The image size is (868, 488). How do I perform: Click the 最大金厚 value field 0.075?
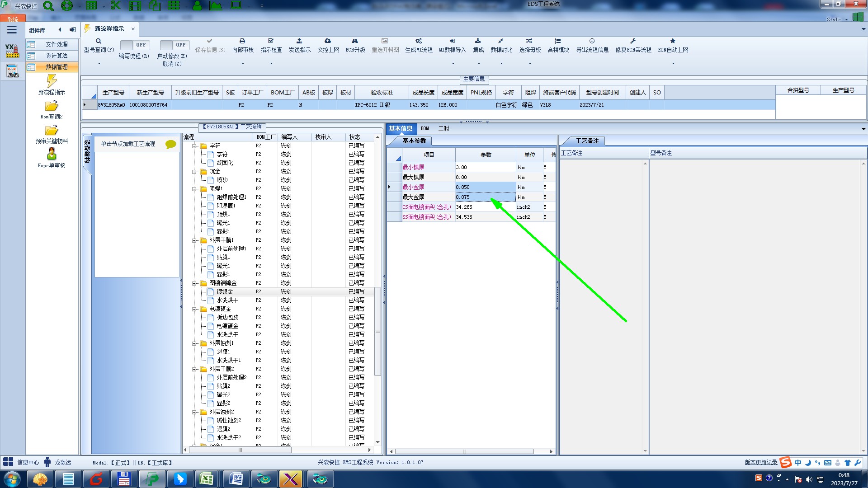click(x=485, y=197)
